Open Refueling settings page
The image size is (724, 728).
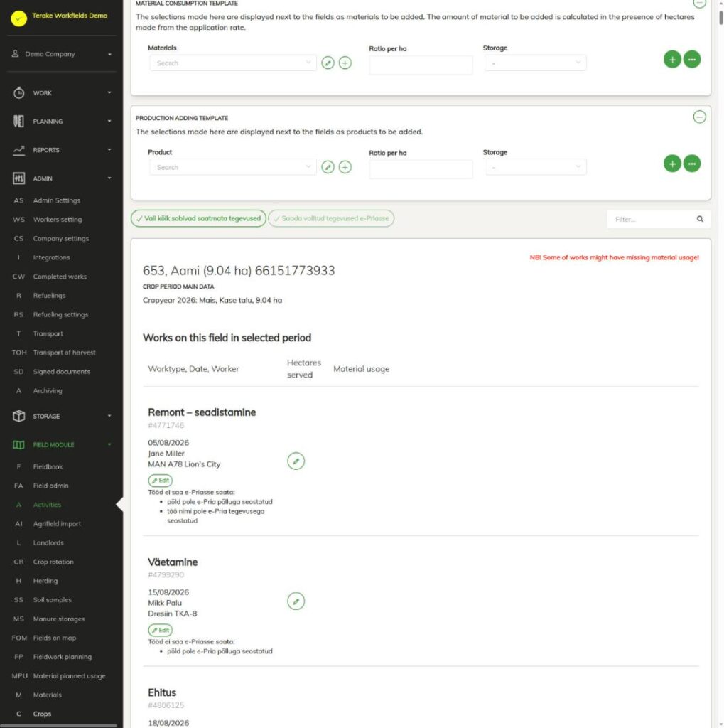coord(60,315)
